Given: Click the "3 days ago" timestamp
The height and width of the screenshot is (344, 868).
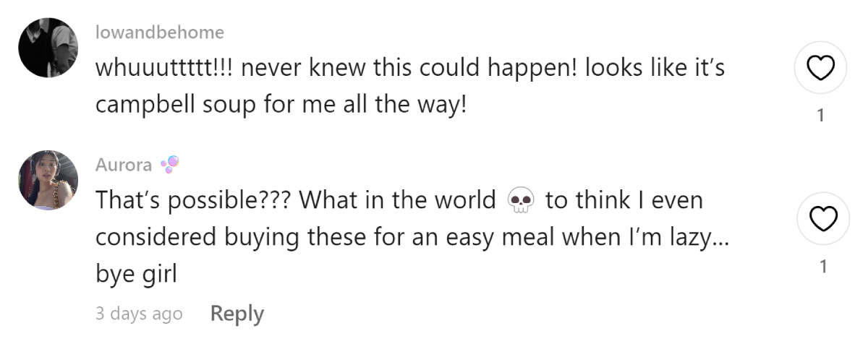Looking at the screenshot, I should pos(139,314).
